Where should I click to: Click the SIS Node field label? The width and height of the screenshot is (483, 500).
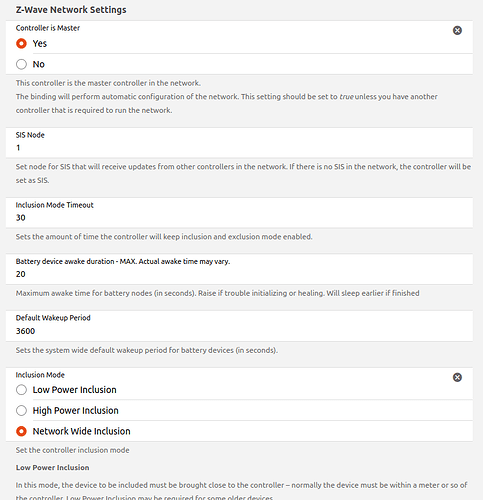coord(30,135)
